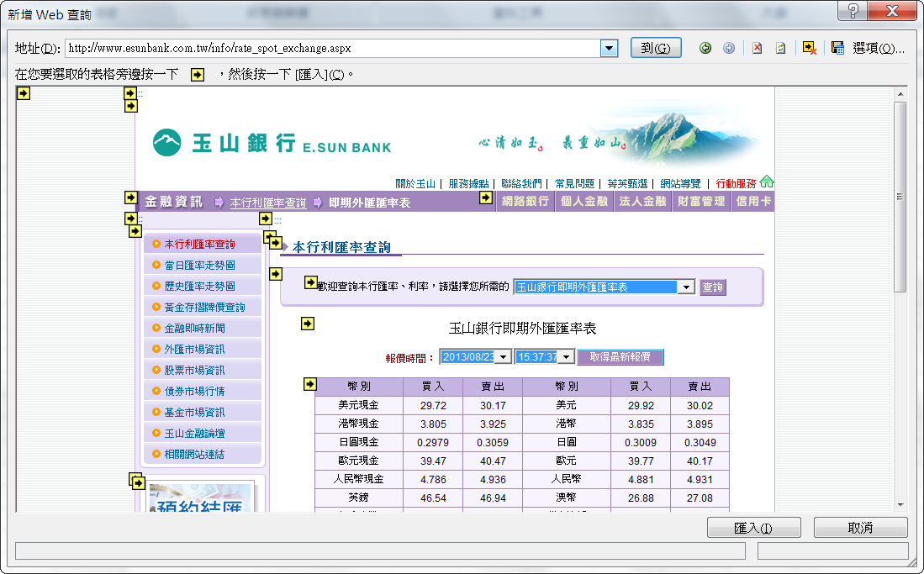
Task: Click the scrollbar up arrow
Action: [x=900, y=93]
